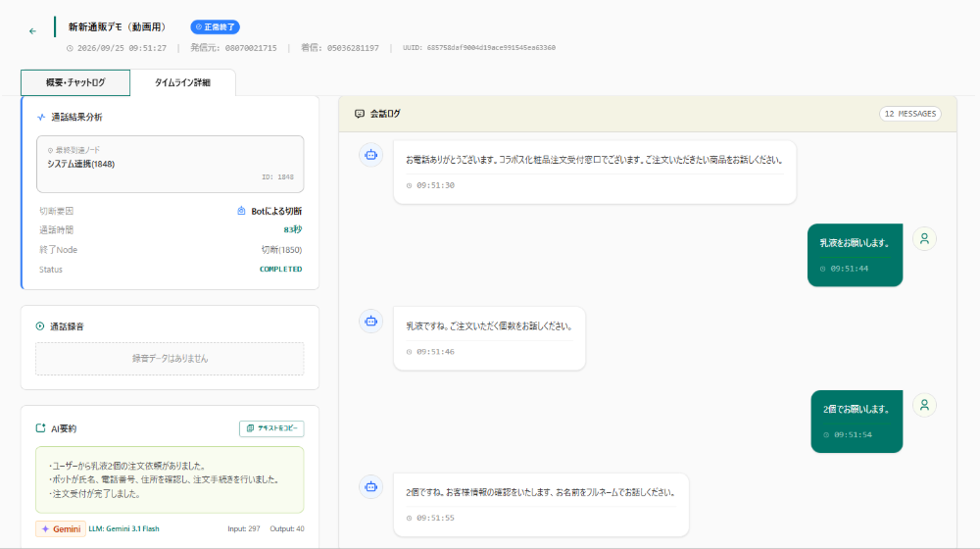Click the 83秒 call duration value
980x549 pixels.
pos(292,229)
